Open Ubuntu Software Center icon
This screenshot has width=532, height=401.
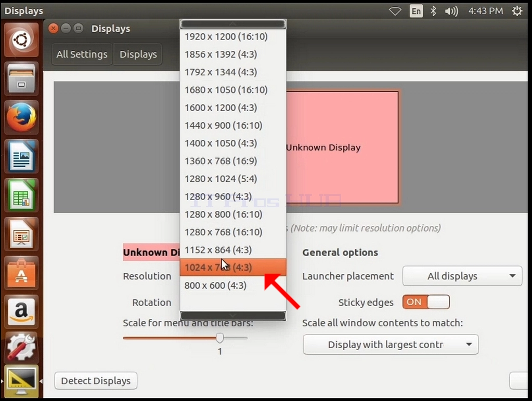pos(21,273)
